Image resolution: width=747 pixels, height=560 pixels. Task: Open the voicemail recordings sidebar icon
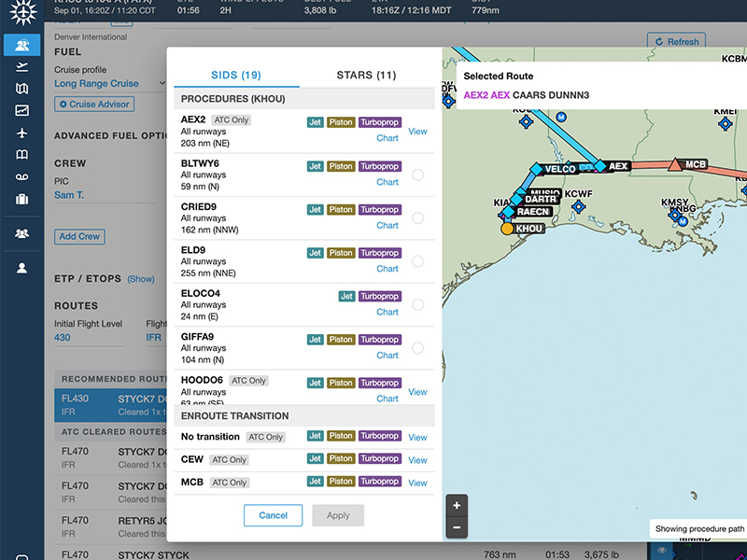pyautogui.click(x=21, y=176)
